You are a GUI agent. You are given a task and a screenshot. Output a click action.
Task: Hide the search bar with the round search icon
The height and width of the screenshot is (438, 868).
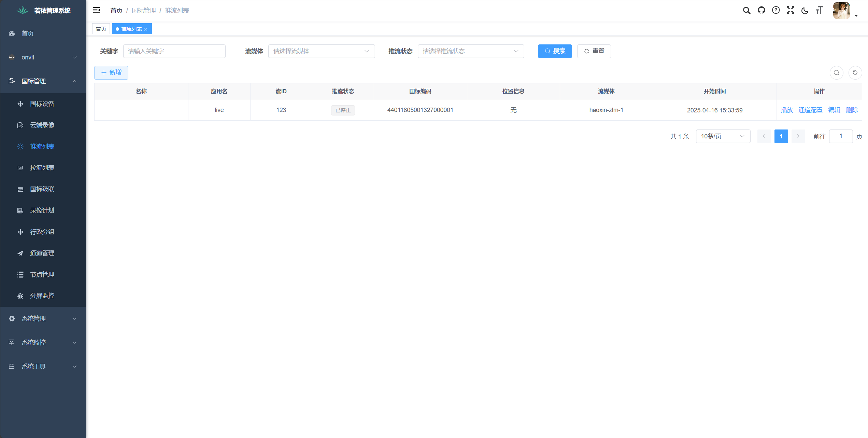(836, 72)
